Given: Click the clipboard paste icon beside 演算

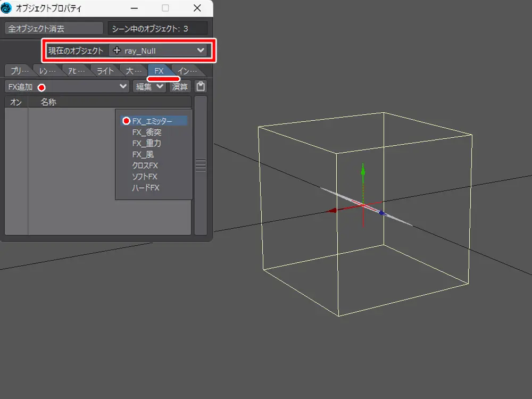Looking at the screenshot, I should coord(201,87).
